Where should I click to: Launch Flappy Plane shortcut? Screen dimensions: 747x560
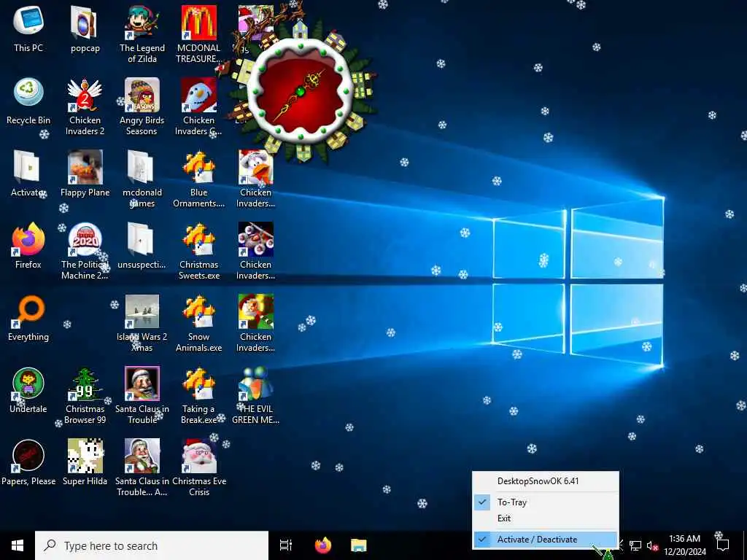coord(85,174)
